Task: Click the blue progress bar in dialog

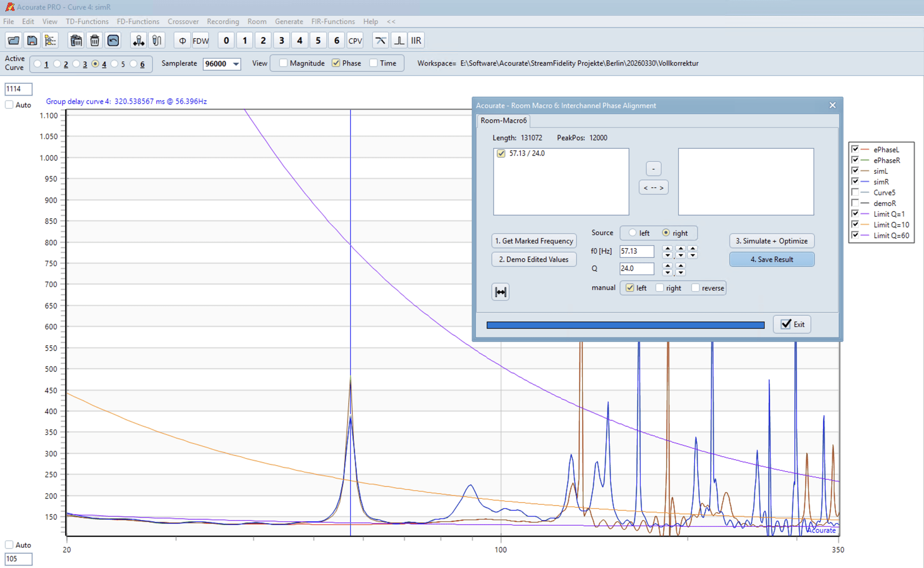Action: point(625,325)
